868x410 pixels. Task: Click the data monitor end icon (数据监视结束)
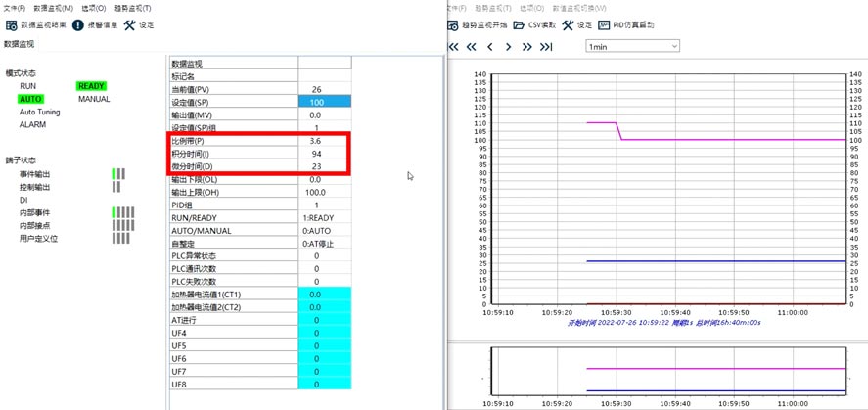point(13,24)
